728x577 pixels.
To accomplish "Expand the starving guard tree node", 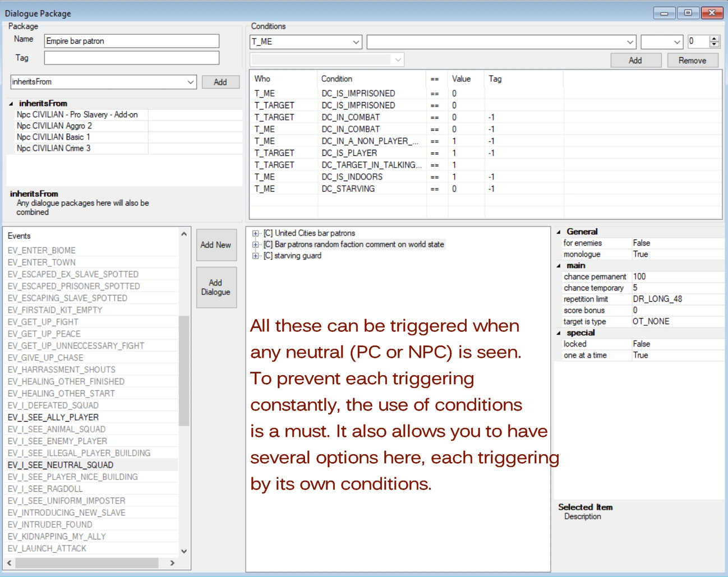I will coord(255,256).
